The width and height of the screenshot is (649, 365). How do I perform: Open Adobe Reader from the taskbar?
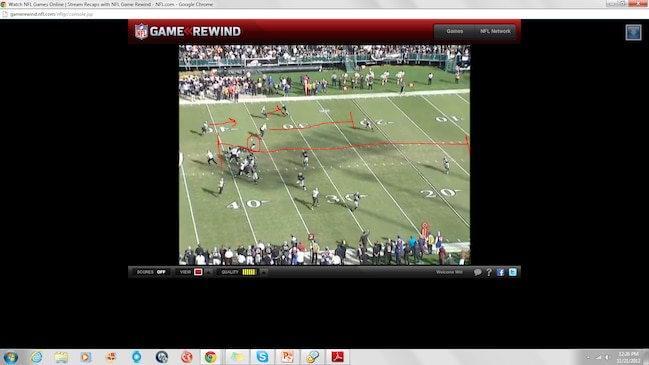click(x=337, y=357)
